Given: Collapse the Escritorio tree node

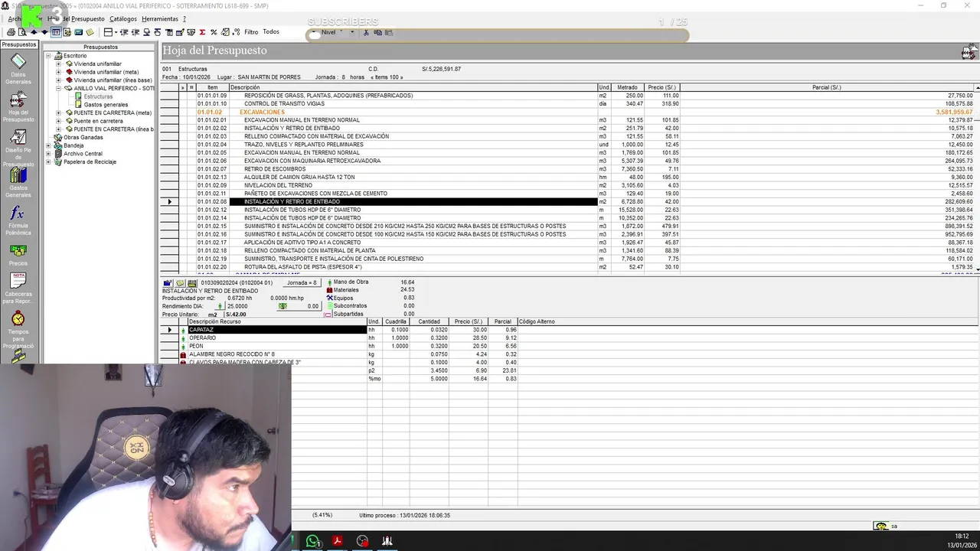Looking at the screenshot, I should click(x=47, y=56).
